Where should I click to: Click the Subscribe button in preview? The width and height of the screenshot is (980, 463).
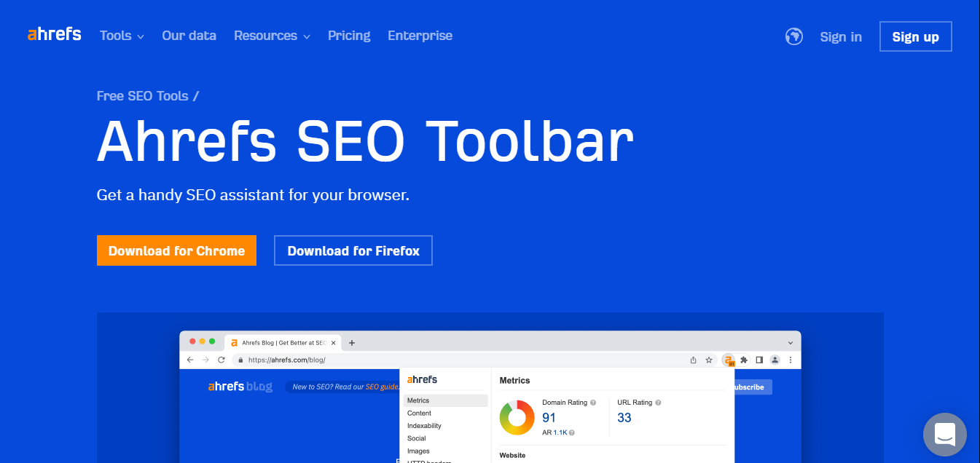pos(753,387)
